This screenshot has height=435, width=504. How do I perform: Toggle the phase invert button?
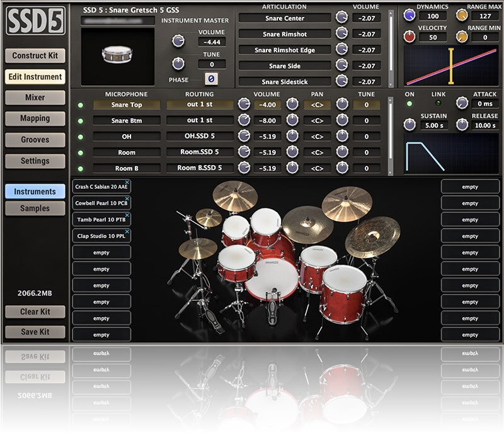tap(211, 79)
